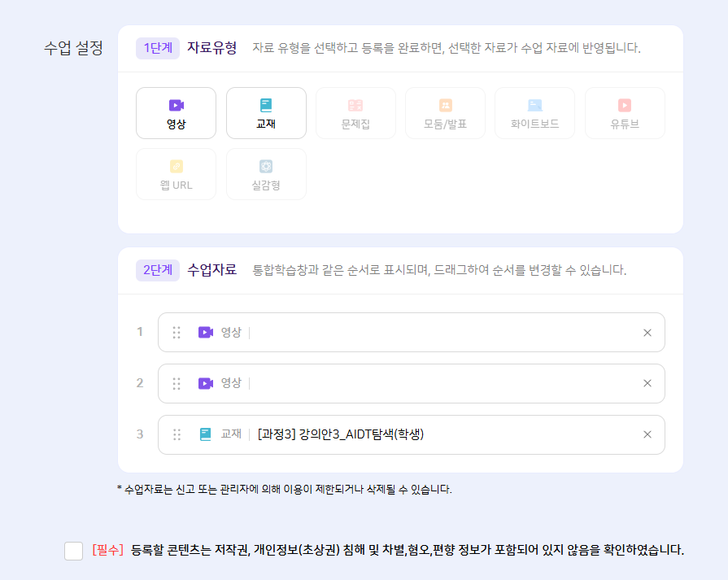Remove the second 영상 item from list
Screen dimensions: 728x580
(x=647, y=383)
